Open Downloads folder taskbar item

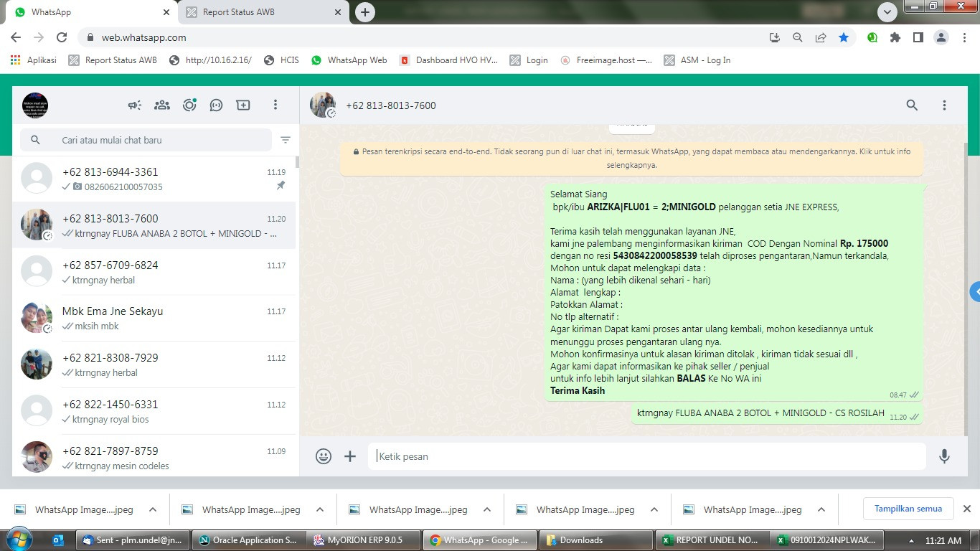(595, 540)
